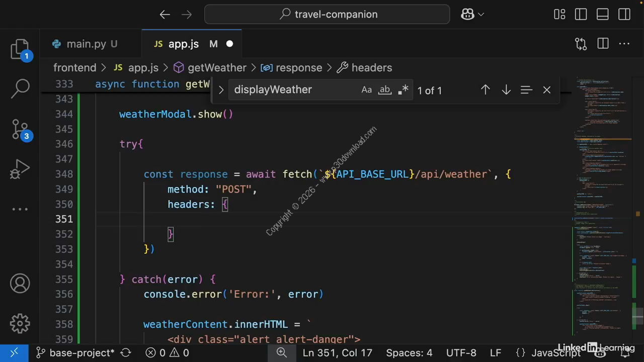
Task: Click the getWeather breadcrumb item
Action: pos(216,68)
